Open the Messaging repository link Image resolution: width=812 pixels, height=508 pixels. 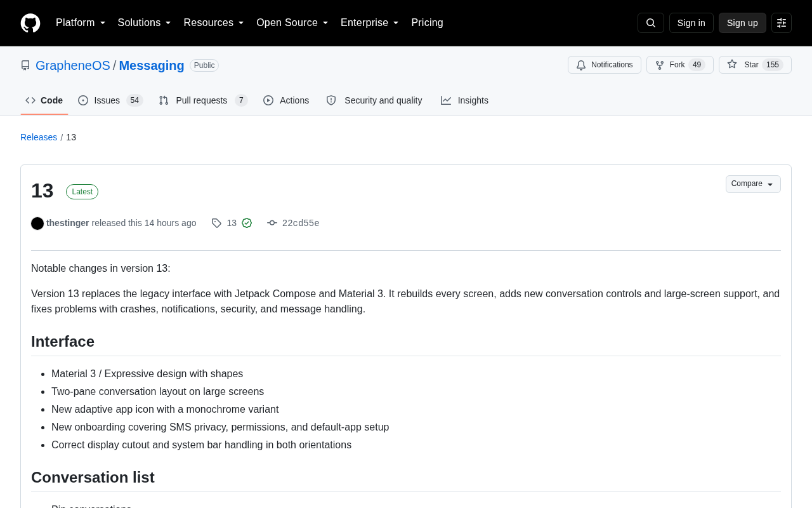[x=152, y=65]
